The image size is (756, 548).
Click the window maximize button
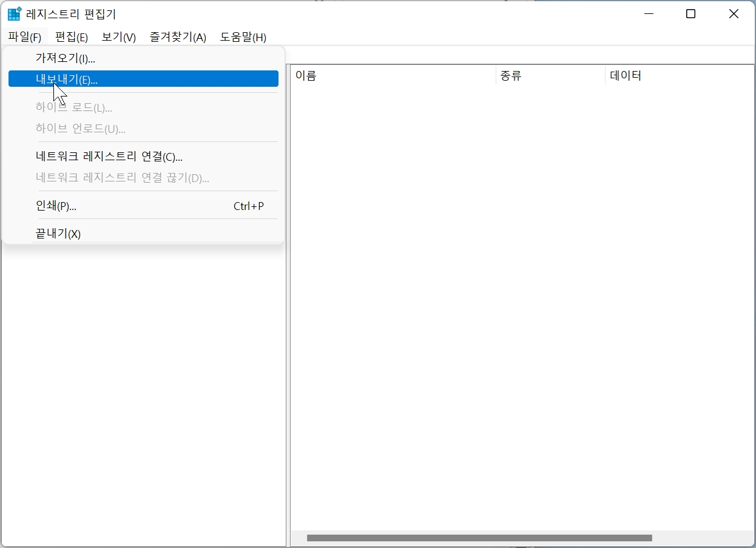[x=690, y=13]
